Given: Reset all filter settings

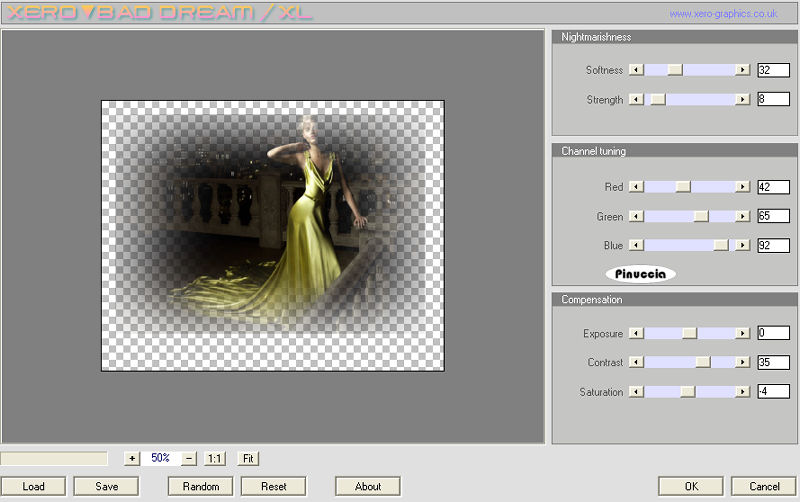Looking at the screenshot, I should tap(274, 486).
